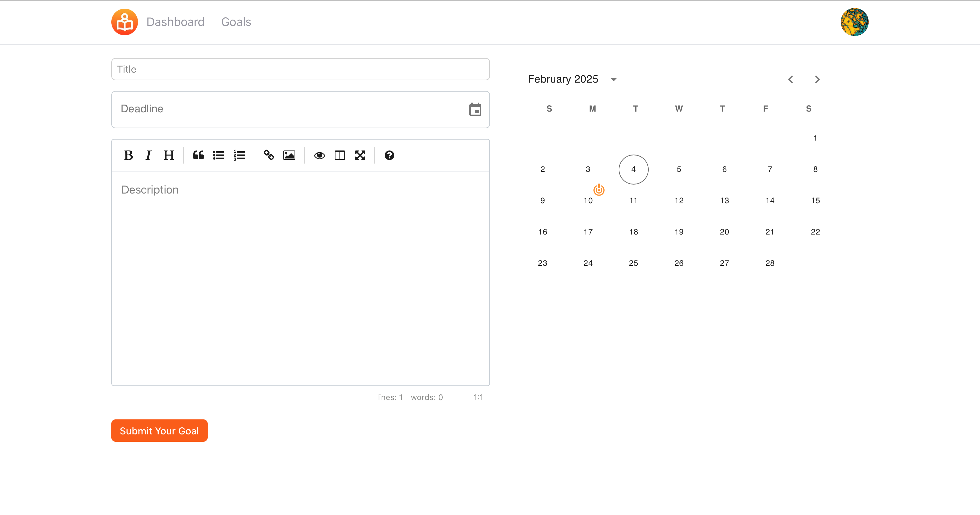Open the Goals nav item
This screenshot has height=515, width=980.
click(236, 22)
